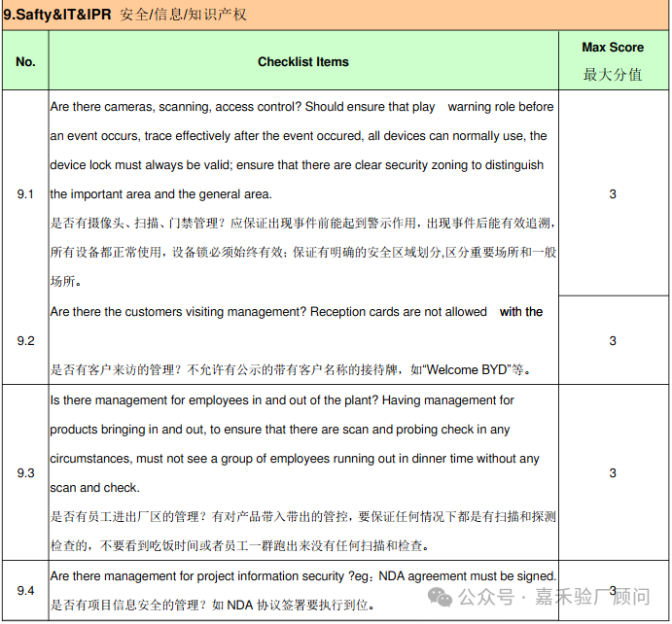The height and width of the screenshot is (624, 672).
Task: Click the line 'scan and check.'
Action: point(94,488)
